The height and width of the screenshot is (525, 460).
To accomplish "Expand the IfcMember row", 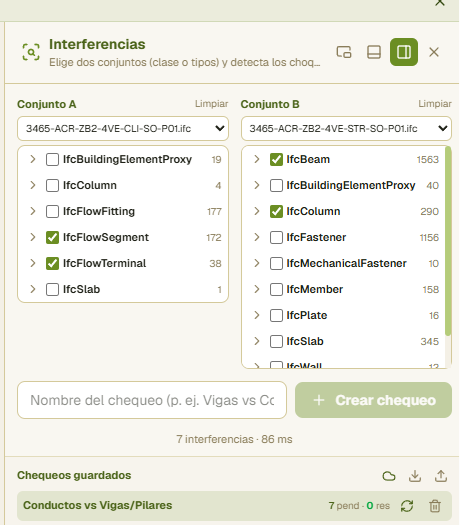I will (x=256, y=289).
